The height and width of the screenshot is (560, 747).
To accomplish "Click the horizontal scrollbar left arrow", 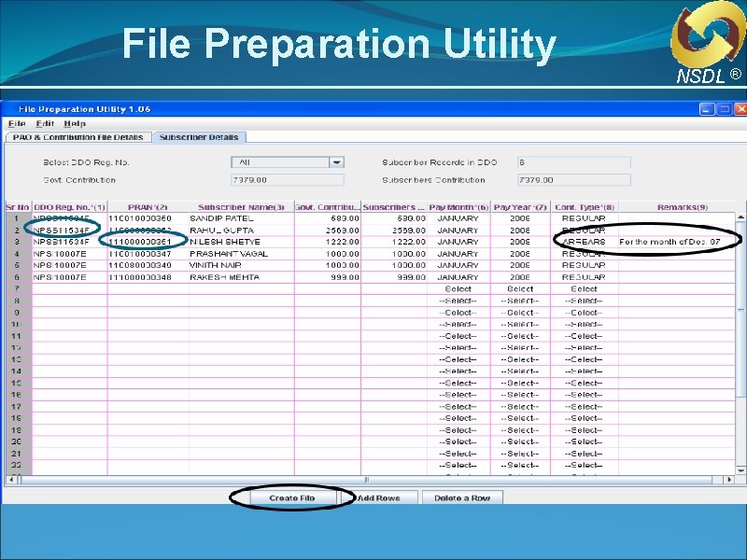I will coord(11,480).
